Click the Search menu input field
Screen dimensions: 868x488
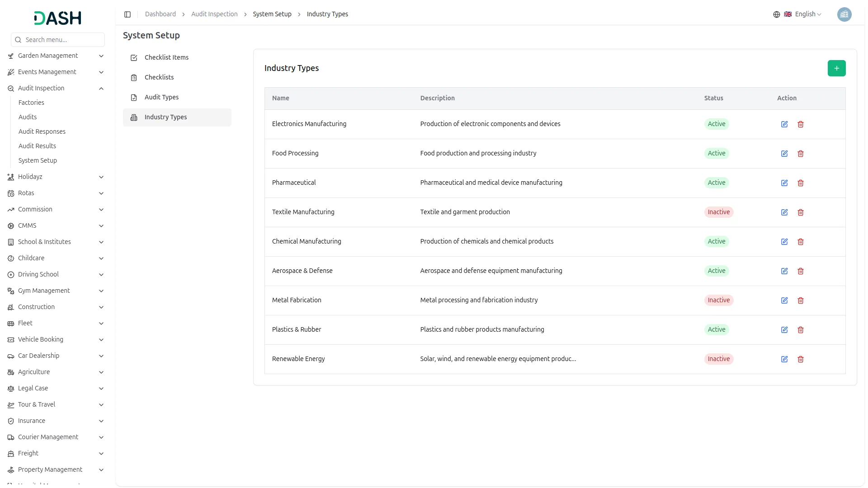62,40
